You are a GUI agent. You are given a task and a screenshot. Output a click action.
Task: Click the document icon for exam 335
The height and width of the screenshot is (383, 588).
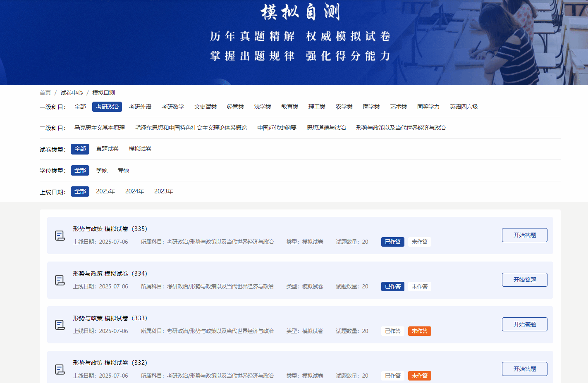click(x=60, y=236)
